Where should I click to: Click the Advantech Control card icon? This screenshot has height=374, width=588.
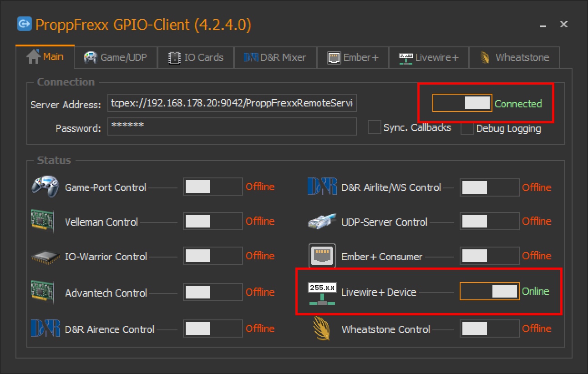coord(42,292)
